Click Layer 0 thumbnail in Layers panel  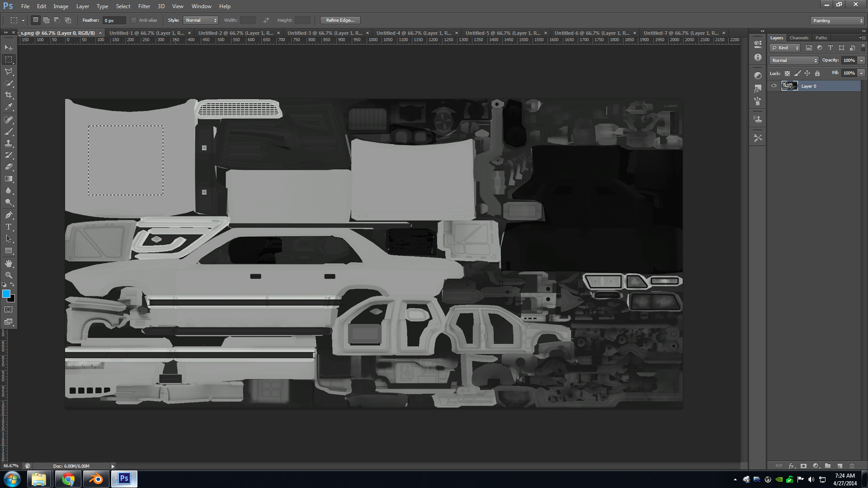click(789, 86)
